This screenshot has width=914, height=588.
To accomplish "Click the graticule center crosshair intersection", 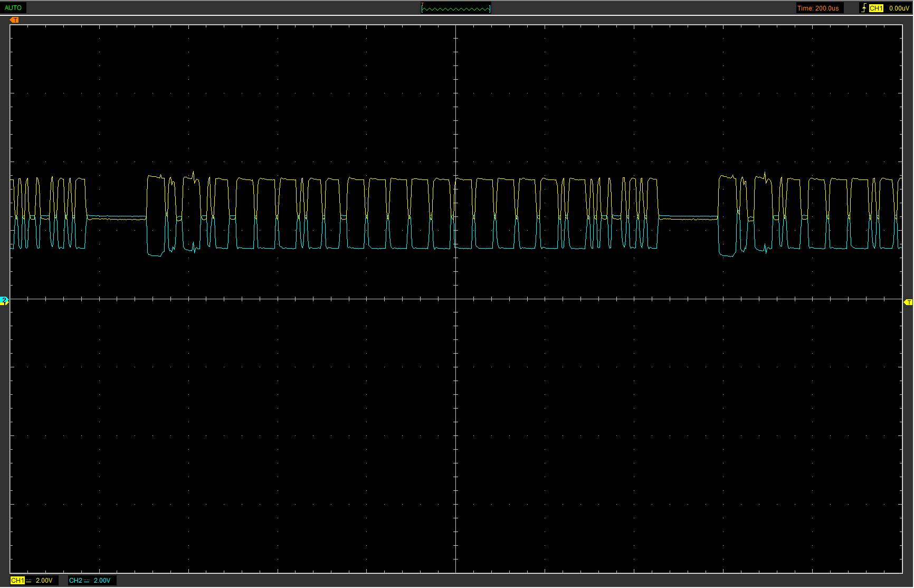I will point(456,299).
